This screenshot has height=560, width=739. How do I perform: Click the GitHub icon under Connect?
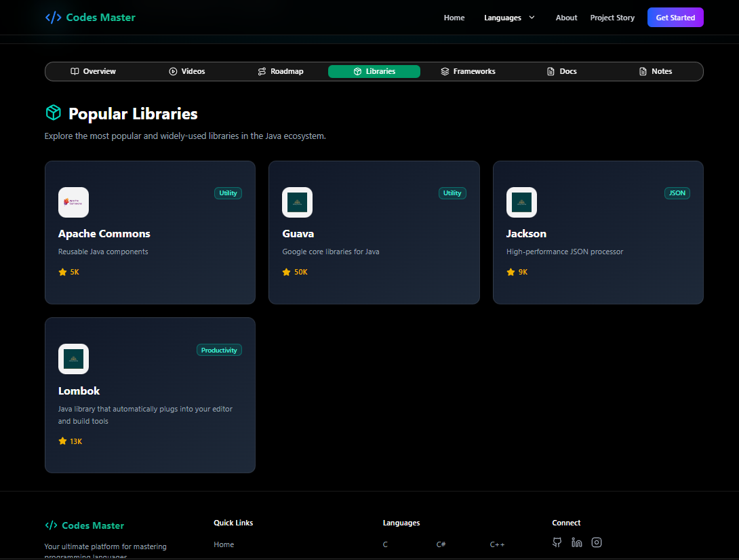coord(557,542)
